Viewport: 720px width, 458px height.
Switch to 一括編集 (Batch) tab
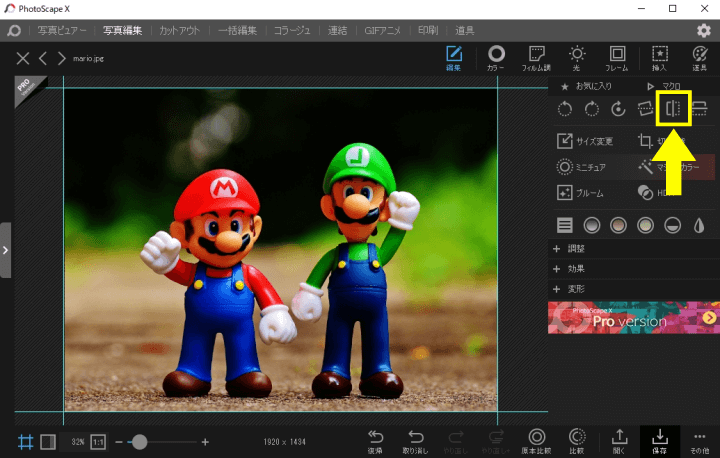pyautogui.click(x=237, y=31)
